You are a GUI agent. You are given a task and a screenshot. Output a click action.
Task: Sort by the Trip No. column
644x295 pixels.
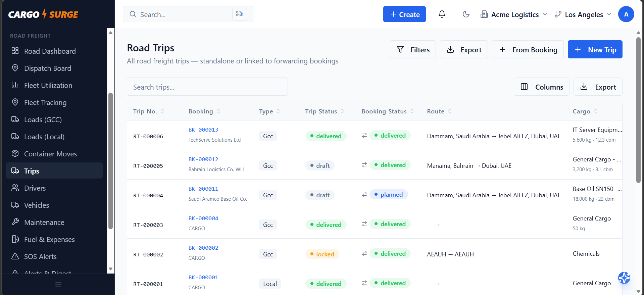(149, 111)
